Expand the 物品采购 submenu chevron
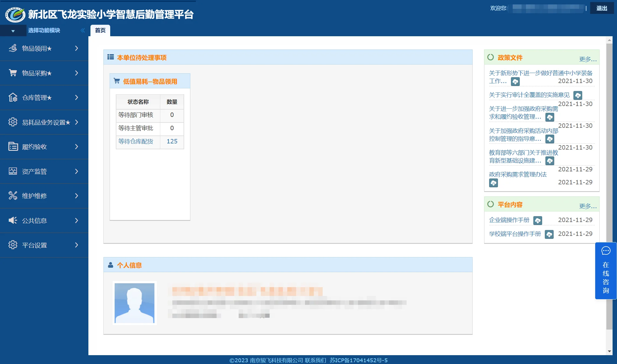 point(76,73)
